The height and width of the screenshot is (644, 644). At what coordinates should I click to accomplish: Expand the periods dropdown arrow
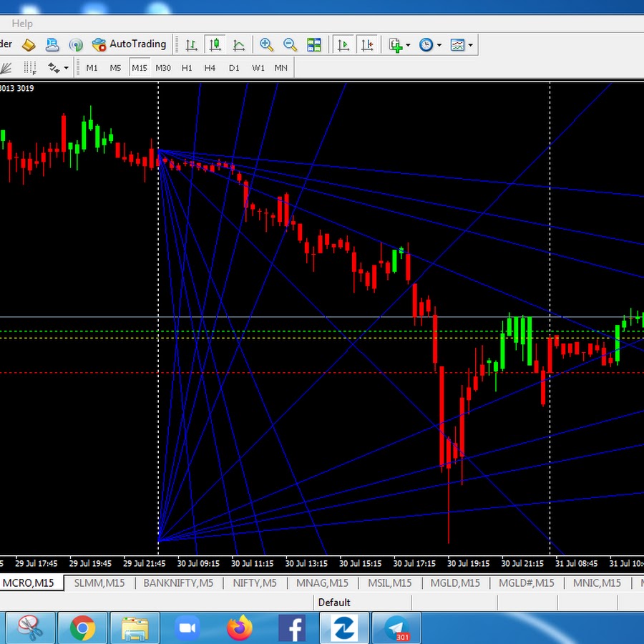439,45
